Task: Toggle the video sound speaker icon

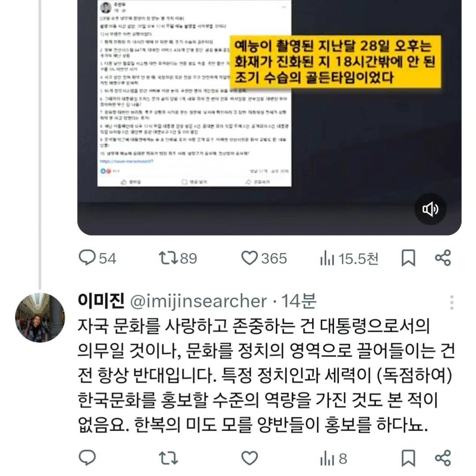Action: pos(430,209)
